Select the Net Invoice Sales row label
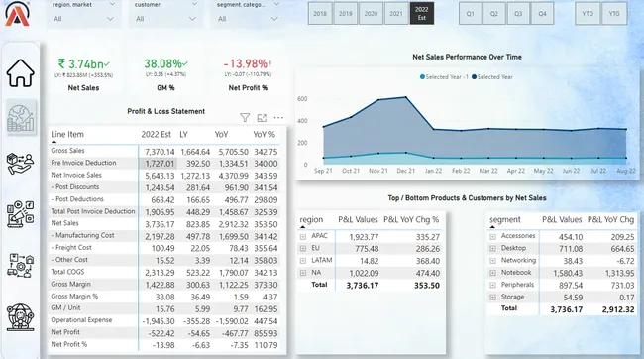Image resolution: width=644 pixels, height=359 pixels. [x=76, y=175]
